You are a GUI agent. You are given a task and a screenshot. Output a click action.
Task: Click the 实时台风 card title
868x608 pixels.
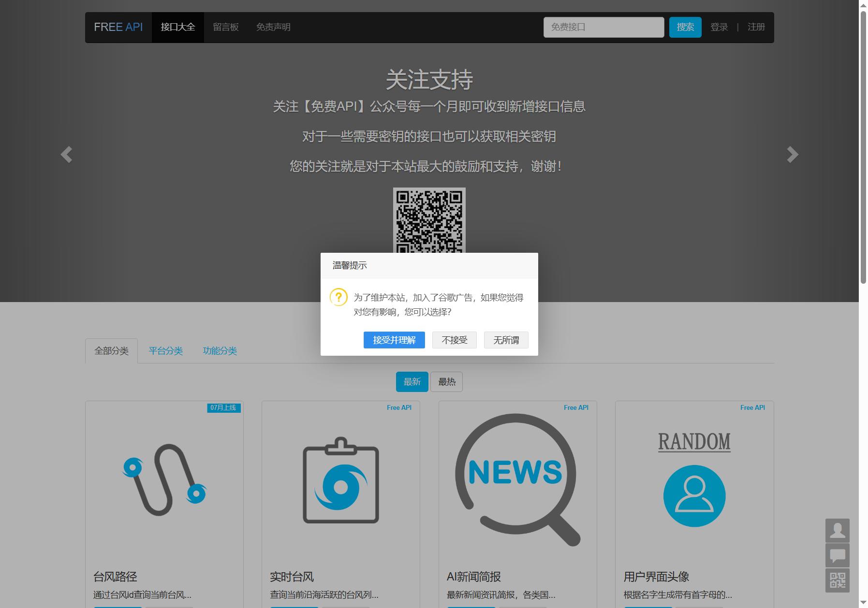point(292,577)
